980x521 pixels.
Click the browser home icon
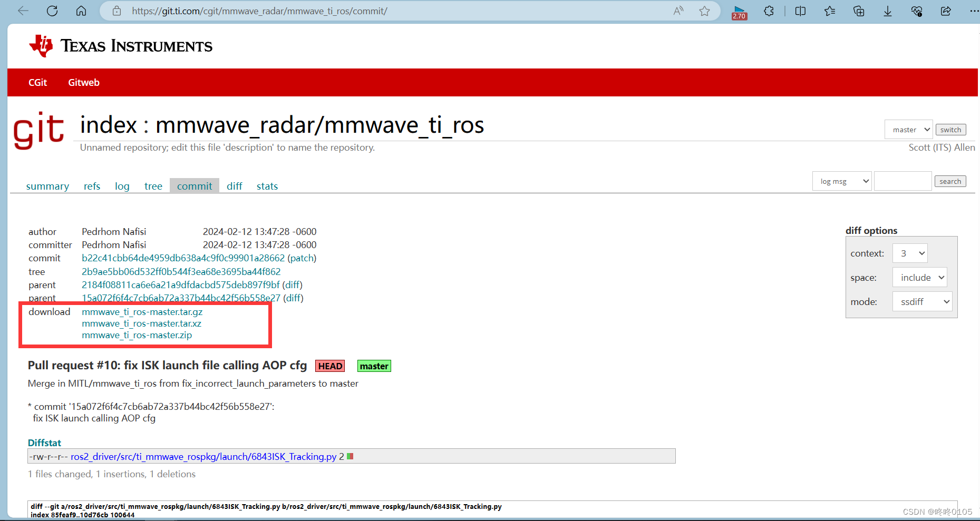81,11
